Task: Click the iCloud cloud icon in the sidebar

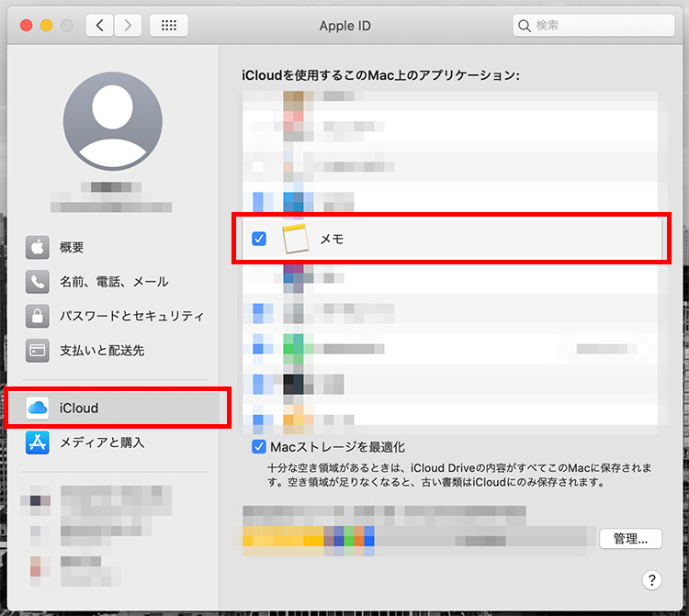Action: [38, 408]
